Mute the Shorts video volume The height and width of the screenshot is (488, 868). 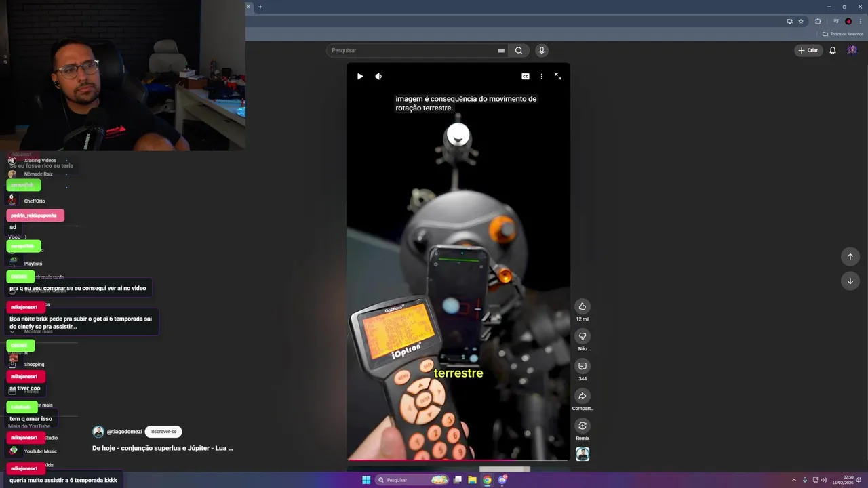(378, 77)
